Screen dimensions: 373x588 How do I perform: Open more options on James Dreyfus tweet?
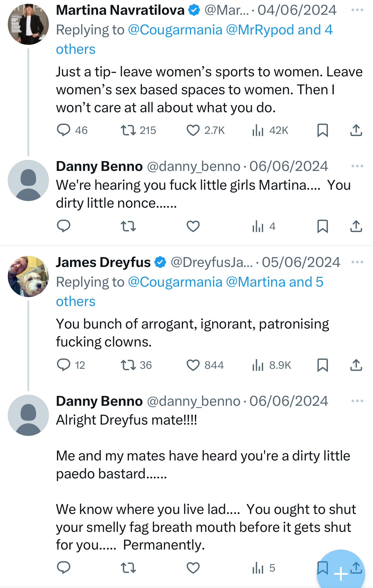pos(357,262)
